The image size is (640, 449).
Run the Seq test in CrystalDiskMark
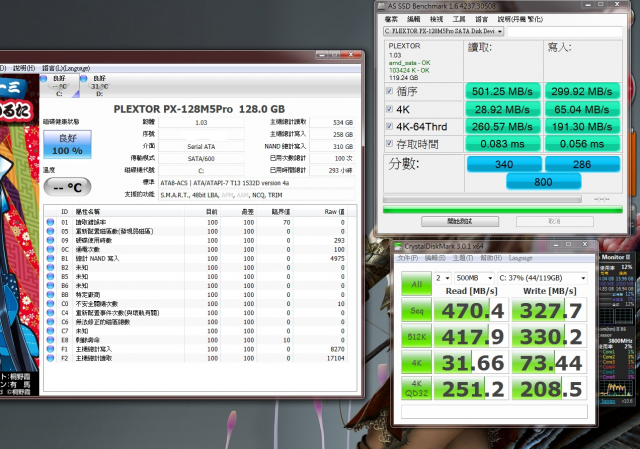coord(416,311)
